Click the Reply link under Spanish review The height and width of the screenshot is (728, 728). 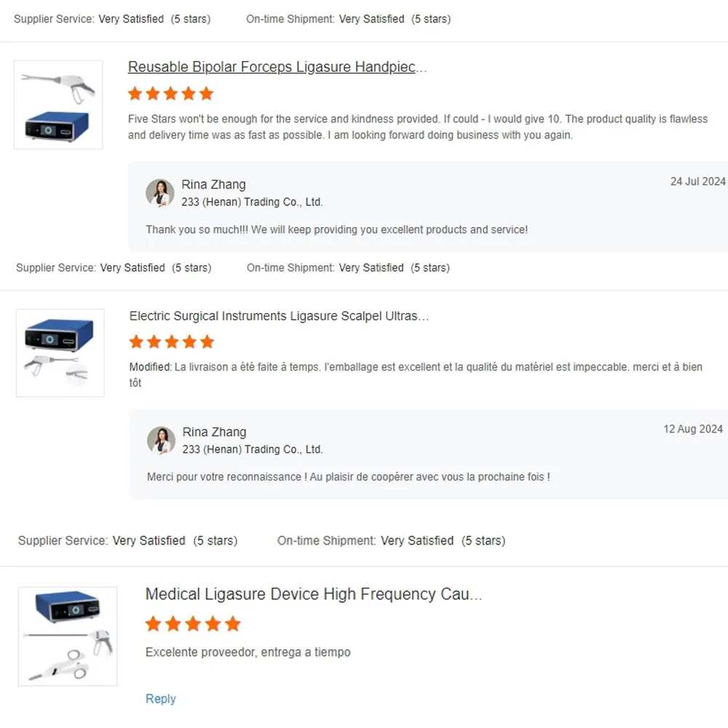pyautogui.click(x=160, y=699)
